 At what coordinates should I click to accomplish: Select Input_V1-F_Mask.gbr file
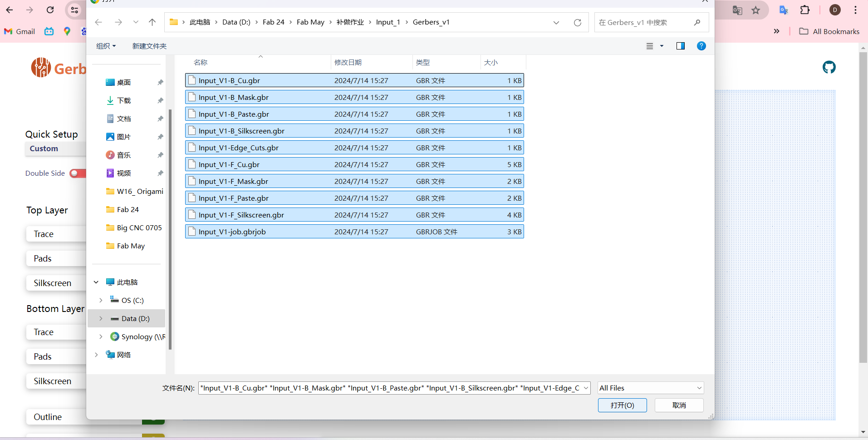click(x=354, y=181)
